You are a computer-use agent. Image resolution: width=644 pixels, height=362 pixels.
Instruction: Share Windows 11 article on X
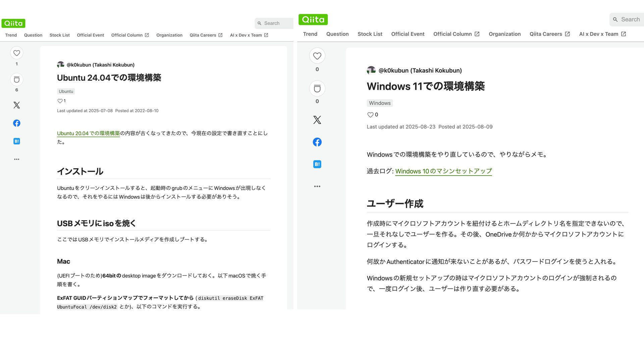[317, 120]
